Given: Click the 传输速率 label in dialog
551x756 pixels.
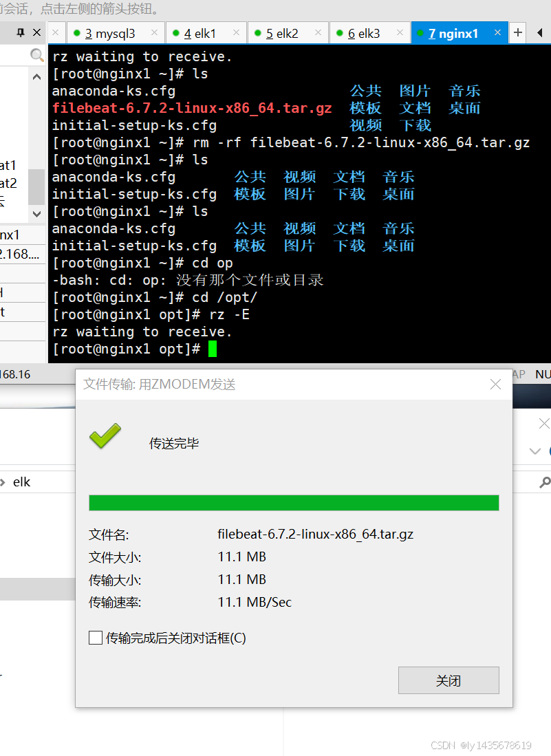Looking at the screenshot, I should coord(115,603).
